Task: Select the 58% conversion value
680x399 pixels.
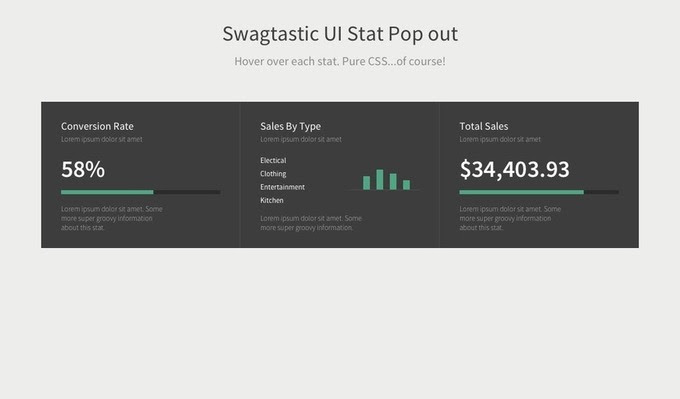Action: click(x=83, y=169)
